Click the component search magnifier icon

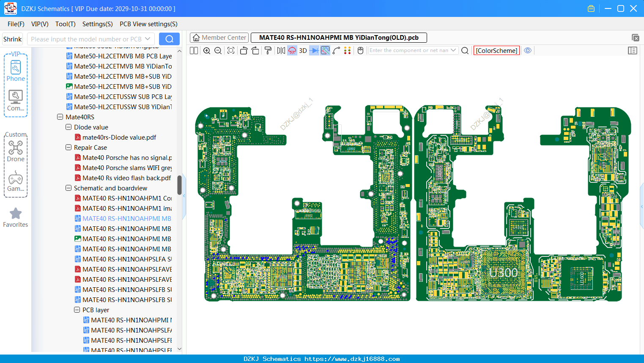(x=465, y=50)
